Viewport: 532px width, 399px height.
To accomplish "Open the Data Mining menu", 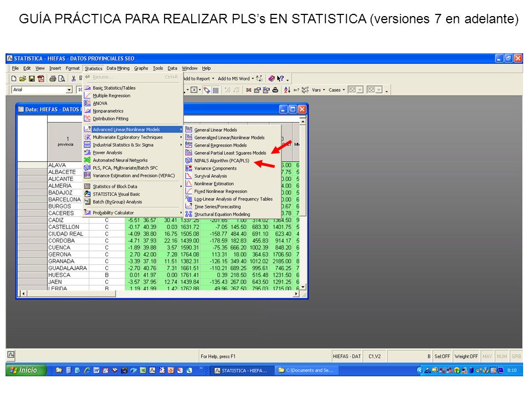I will [117, 68].
